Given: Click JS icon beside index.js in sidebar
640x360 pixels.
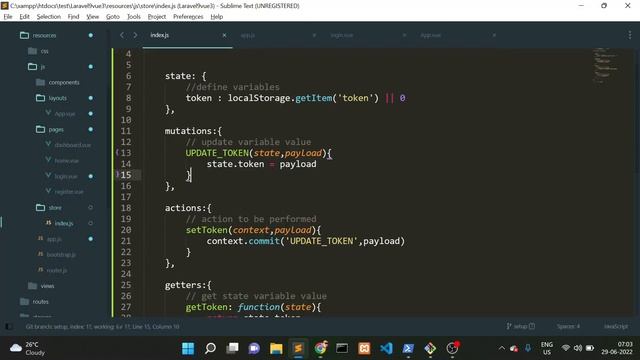Looking at the screenshot, I should [49, 223].
